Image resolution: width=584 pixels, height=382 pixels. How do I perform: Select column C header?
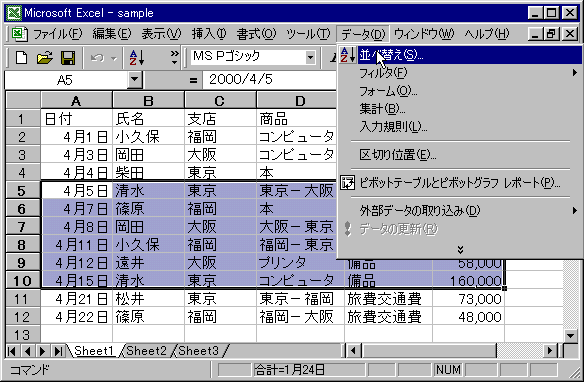click(220, 101)
